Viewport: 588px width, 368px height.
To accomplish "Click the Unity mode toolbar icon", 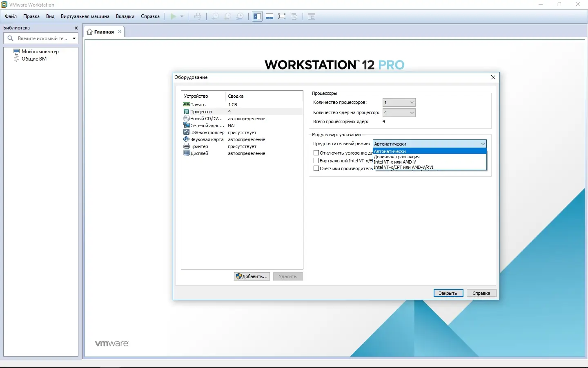I will (x=294, y=16).
